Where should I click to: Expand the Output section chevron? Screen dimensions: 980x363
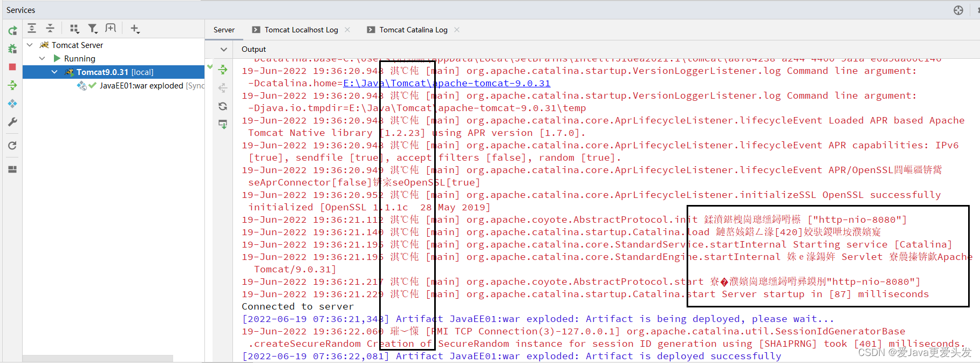click(223, 49)
